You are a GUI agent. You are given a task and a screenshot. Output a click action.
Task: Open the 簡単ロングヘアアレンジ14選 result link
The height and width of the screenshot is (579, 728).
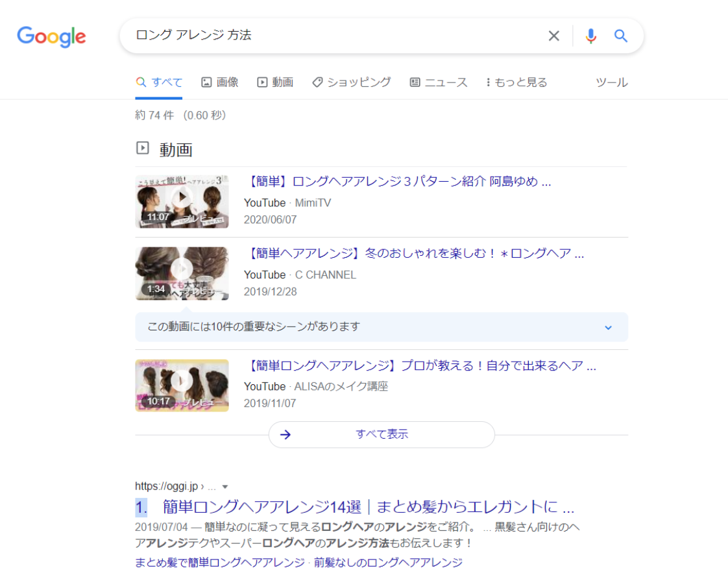[x=368, y=506]
